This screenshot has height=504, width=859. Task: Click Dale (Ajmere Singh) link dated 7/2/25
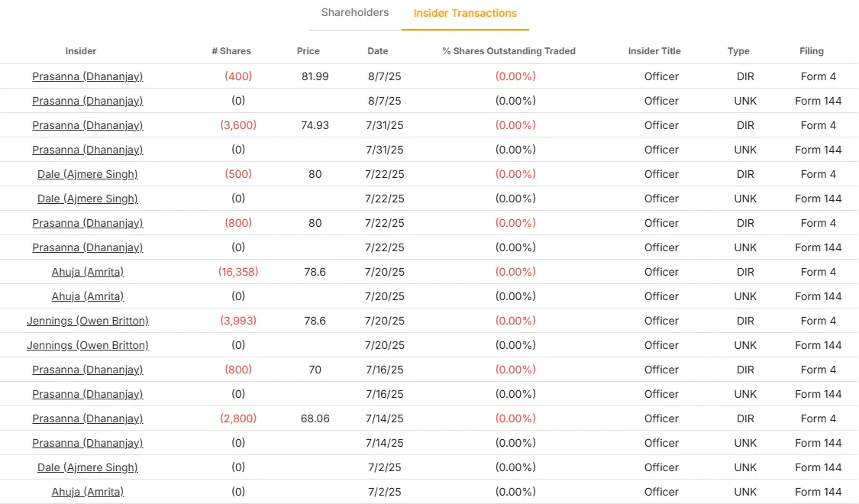88,467
